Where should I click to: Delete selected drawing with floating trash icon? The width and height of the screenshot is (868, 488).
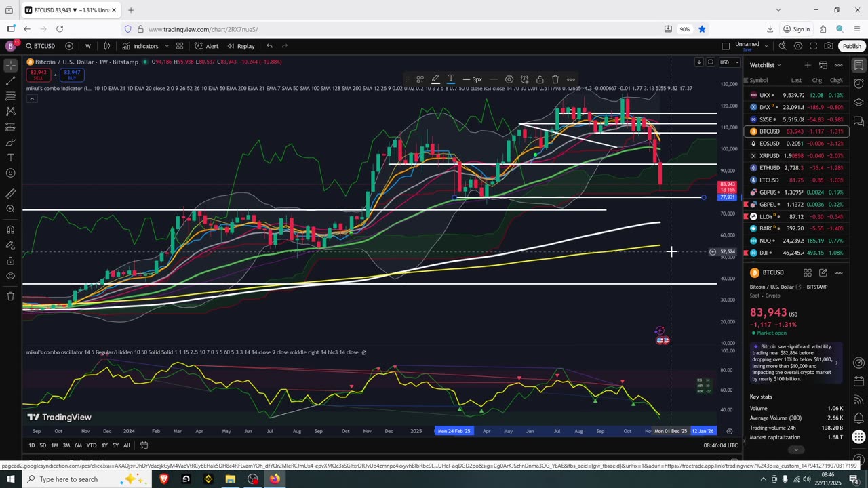[555, 79]
